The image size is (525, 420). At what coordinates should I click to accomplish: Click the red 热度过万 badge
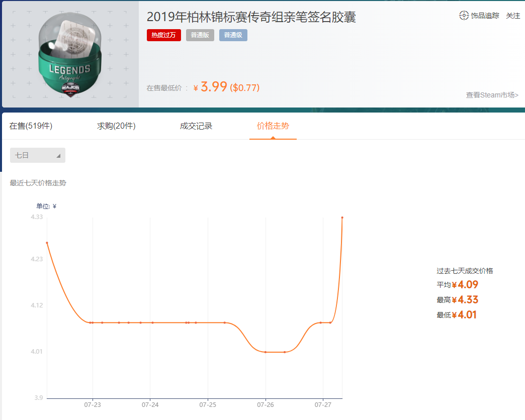(x=163, y=35)
